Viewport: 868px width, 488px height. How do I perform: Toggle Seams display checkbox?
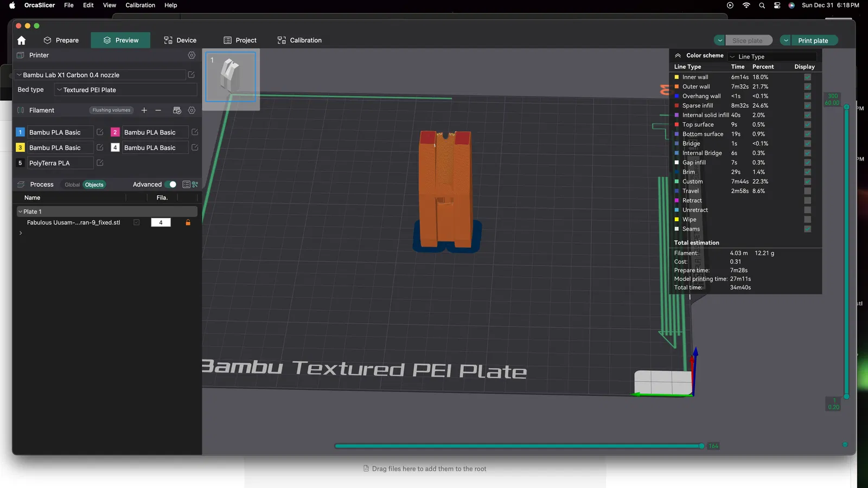click(807, 229)
